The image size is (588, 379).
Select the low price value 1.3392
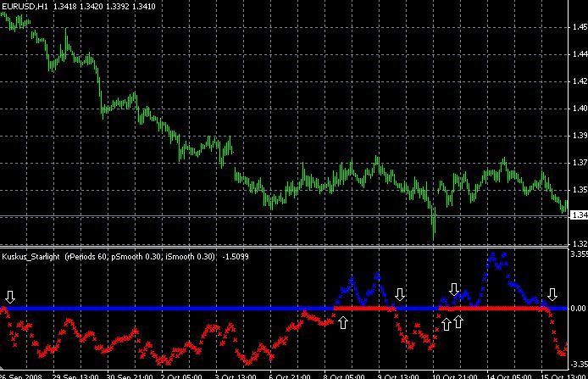pos(118,7)
